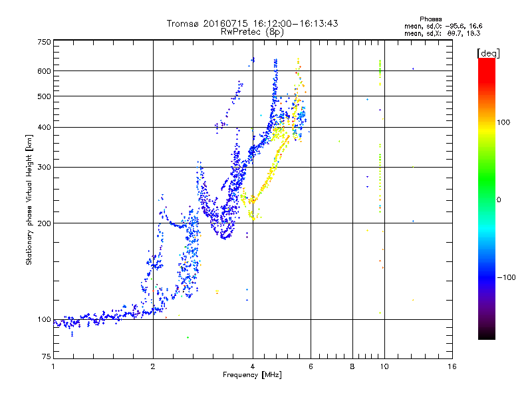Click the y-axis tick label '75'
Screen dimensions: 532x399
(47, 356)
